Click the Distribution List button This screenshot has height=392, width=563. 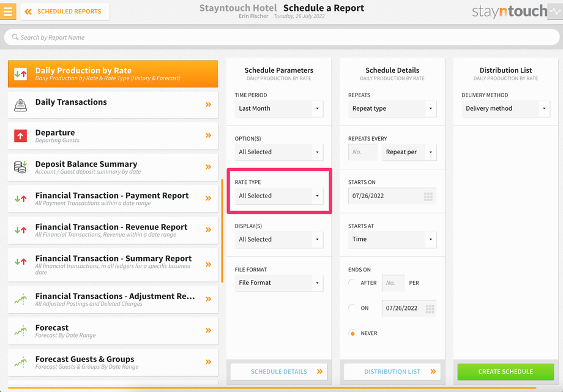pos(392,372)
